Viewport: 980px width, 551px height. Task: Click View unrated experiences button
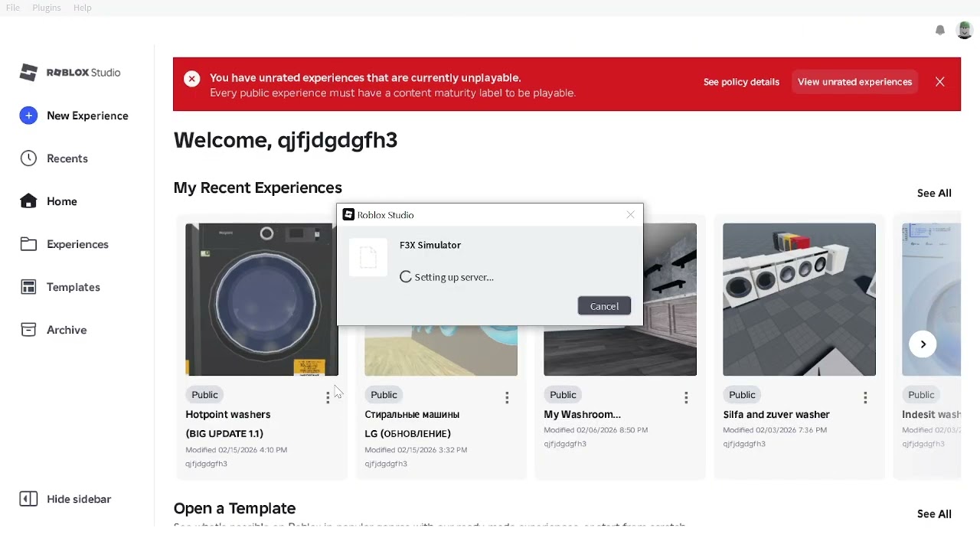(x=854, y=82)
